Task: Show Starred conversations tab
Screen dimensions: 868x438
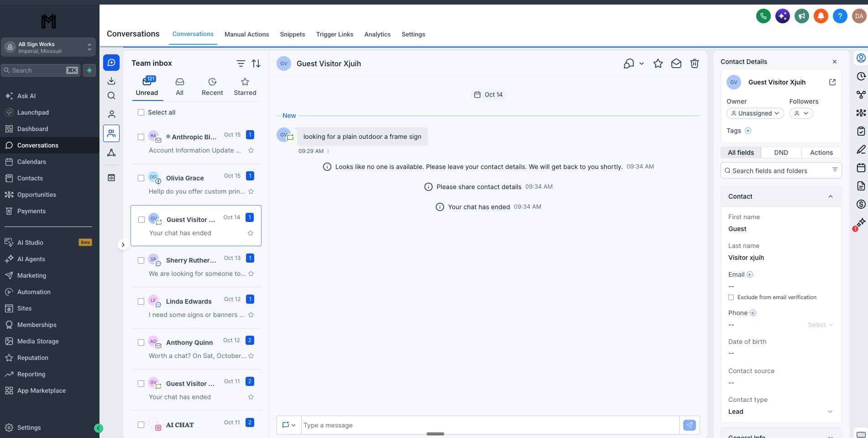Action: coord(245,87)
